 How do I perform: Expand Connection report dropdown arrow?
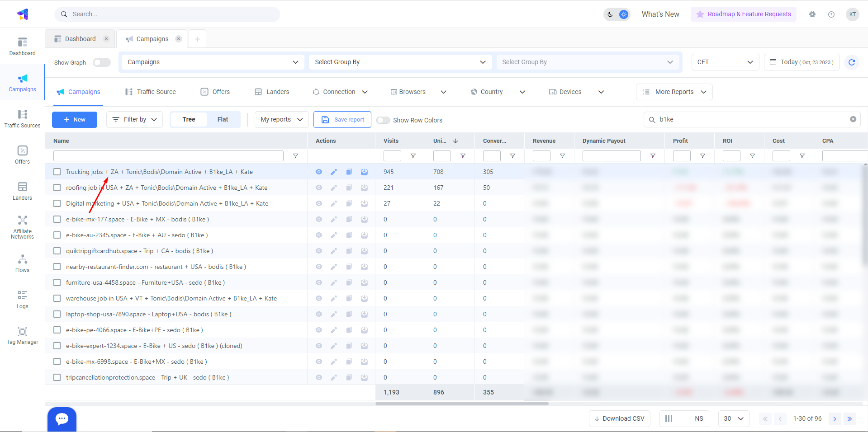pyautogui.click(x=365, y=92)
